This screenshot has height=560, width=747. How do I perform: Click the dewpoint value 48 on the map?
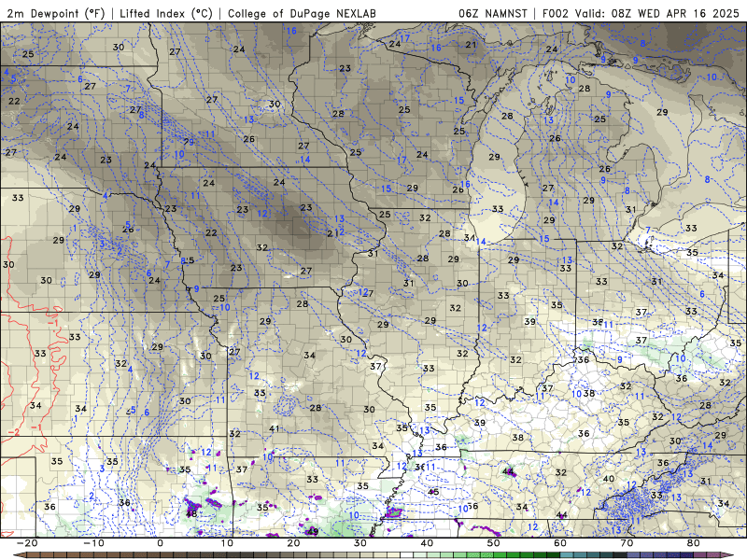click(191, 514)
